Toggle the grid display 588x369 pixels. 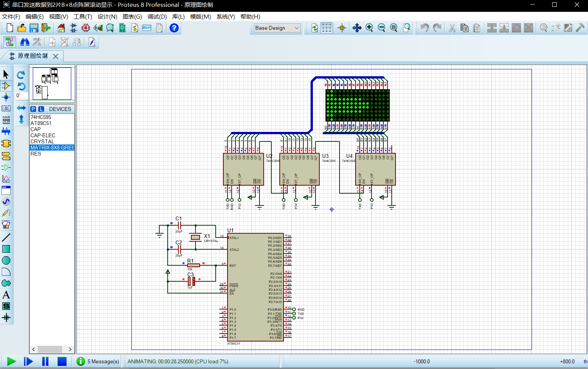327,28
